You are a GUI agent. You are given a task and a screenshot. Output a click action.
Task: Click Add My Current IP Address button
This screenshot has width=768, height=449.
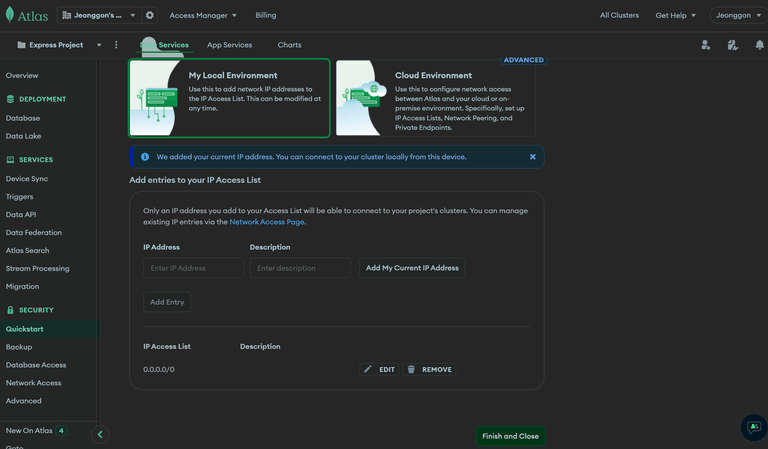tap(412, 268)
